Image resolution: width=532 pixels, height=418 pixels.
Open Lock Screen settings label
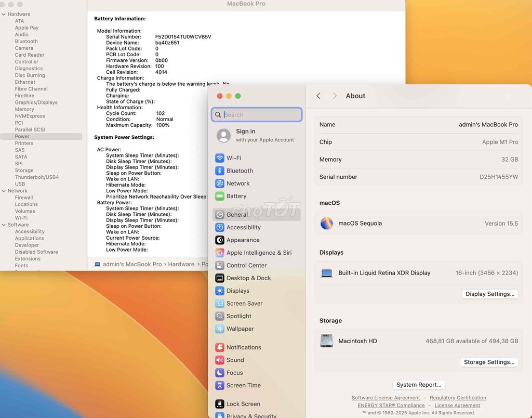[x=243, y=404]
